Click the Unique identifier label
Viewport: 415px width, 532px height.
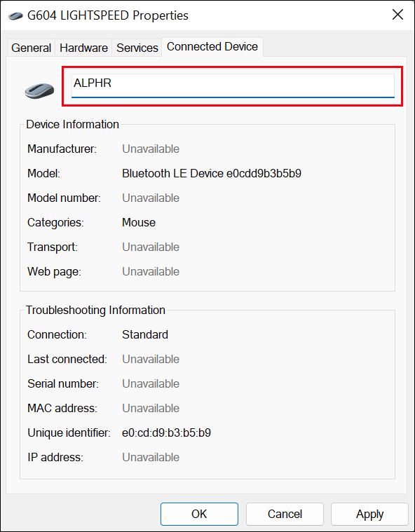click(x=69, y=433)
